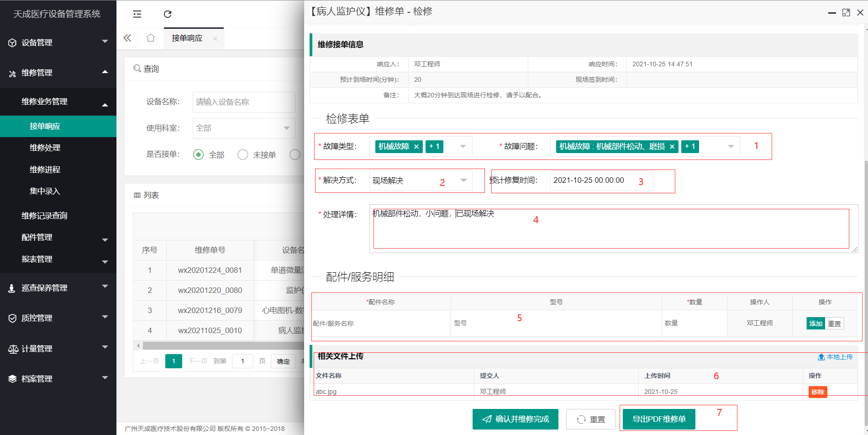Viewport: 868px width, 435px height.
Task: Remove the 机械部件松动、磨损 tag from 故障问题
Action: click(x=672, y=147)
